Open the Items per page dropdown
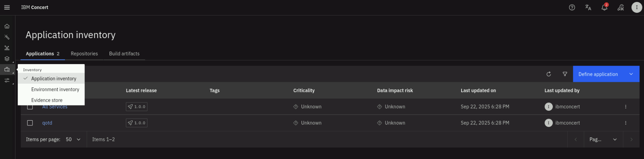The image size is (644, 159). click(x=73, y=139)
